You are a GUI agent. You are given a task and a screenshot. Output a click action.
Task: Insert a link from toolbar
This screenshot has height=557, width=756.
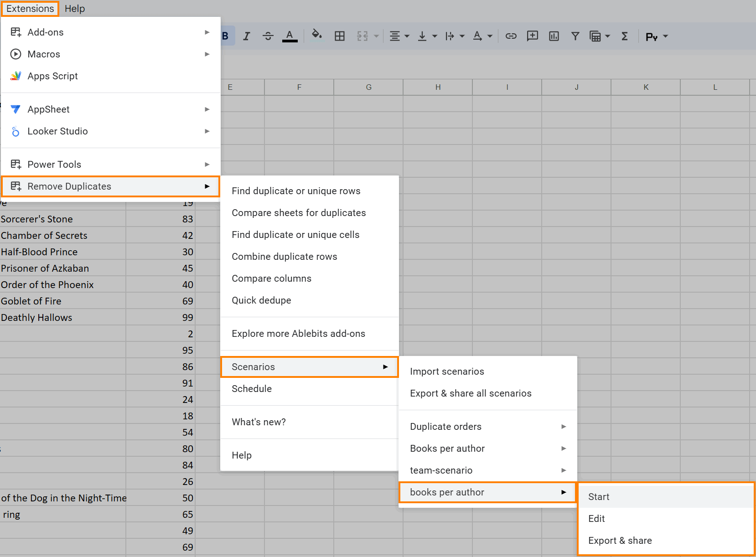click(511, 36)
